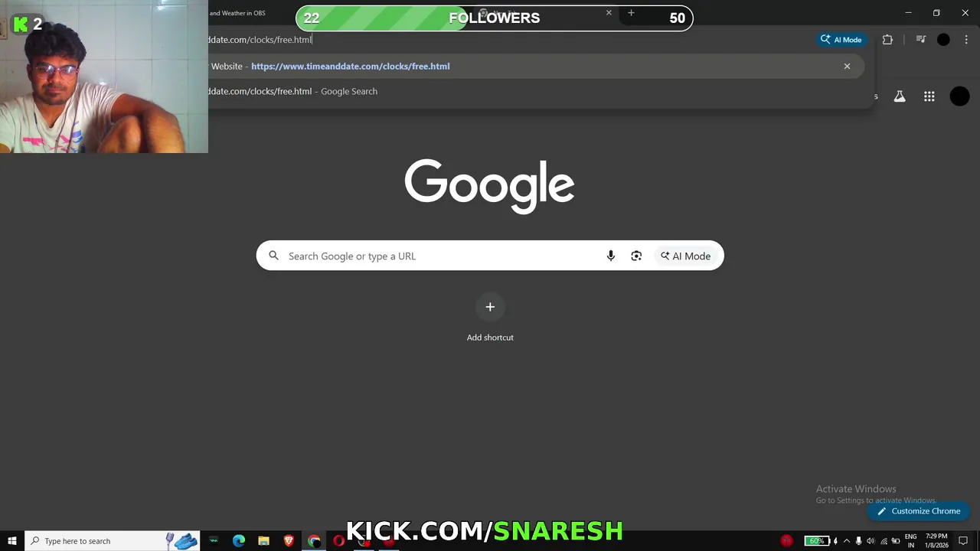980x551 pixels.
Task: Click the microphone tray icon
Action: point(858,541)
